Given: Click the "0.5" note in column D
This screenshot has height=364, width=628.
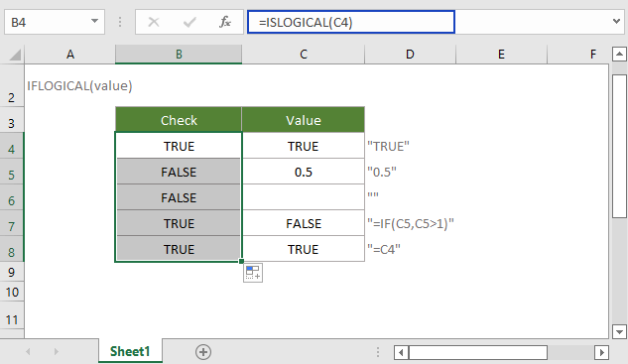Looking at the screenshot, I should (382, 173).
